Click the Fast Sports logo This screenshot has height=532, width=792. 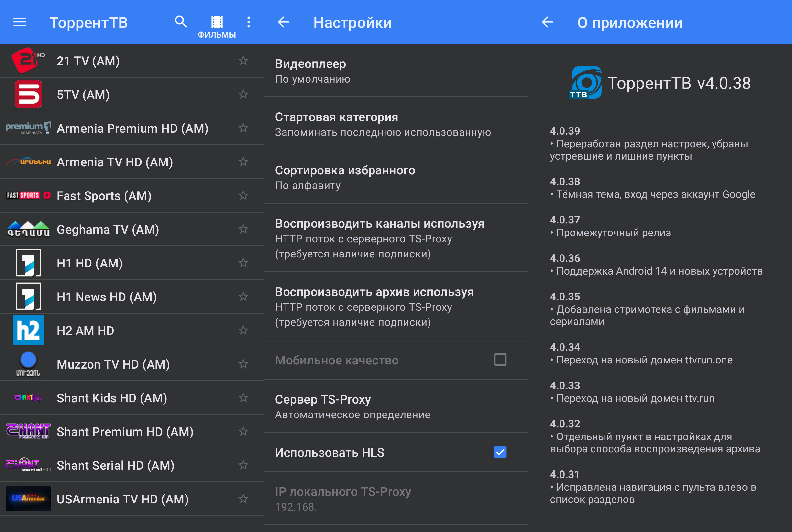[28, 195]
